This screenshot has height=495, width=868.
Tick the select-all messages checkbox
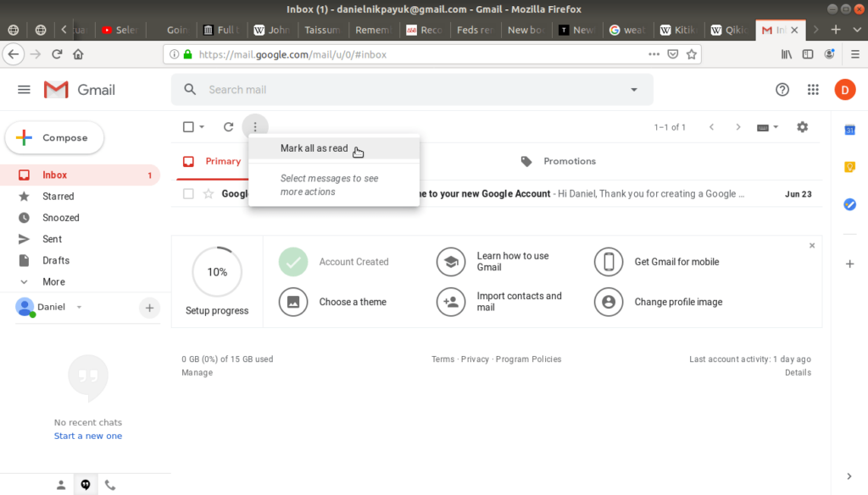click(x=188, y=127)
